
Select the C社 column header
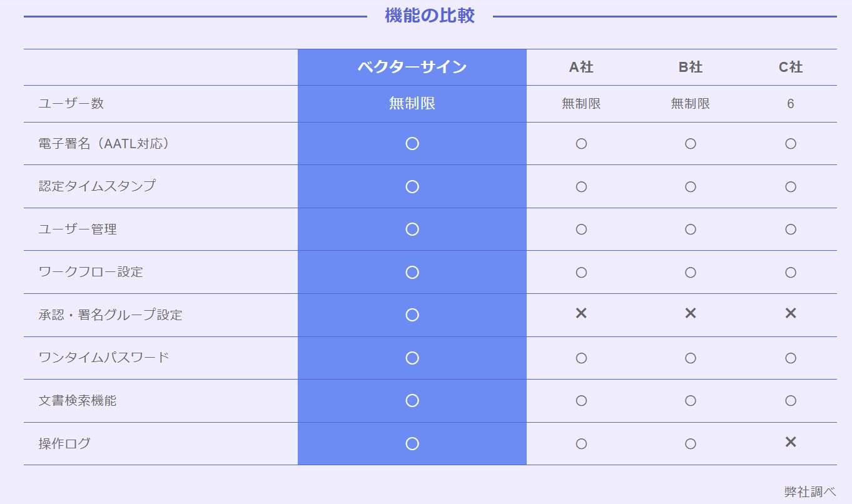(791, 68)
